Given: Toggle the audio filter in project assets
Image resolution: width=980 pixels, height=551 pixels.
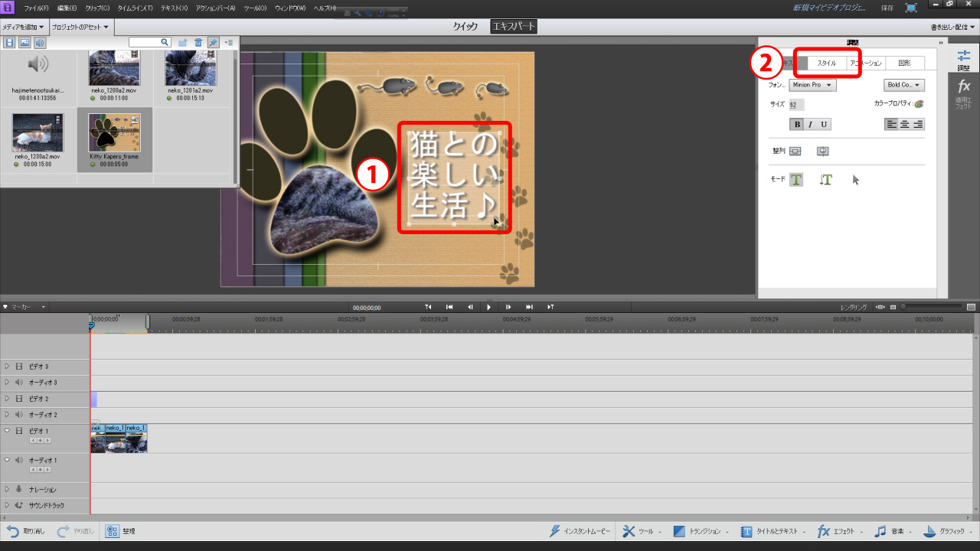Looking at the screenshot, I should pyautogui.click(x=39, y=43).
